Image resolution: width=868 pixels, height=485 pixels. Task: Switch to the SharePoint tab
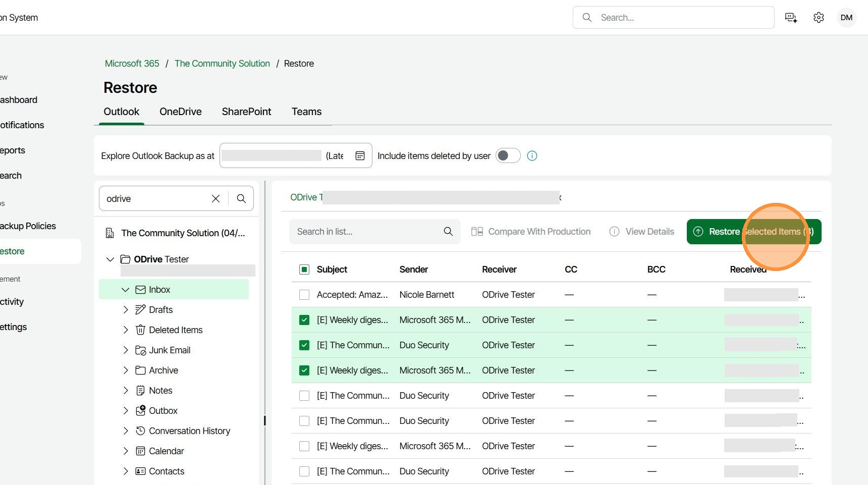click(246, 112)
